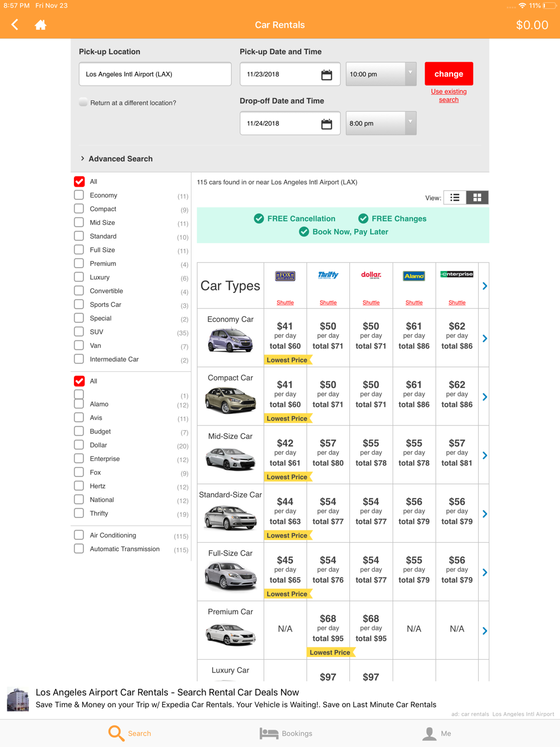Click Use existing search link

click(449, 96)
